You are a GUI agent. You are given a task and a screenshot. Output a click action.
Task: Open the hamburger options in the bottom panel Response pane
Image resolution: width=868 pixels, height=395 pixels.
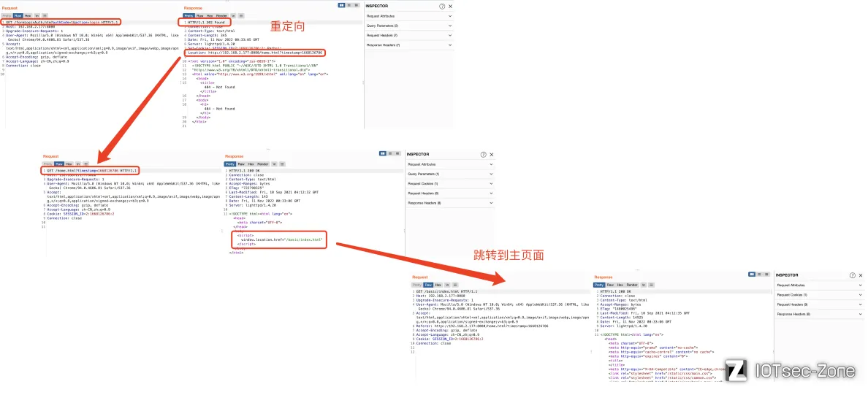point(652,285)
